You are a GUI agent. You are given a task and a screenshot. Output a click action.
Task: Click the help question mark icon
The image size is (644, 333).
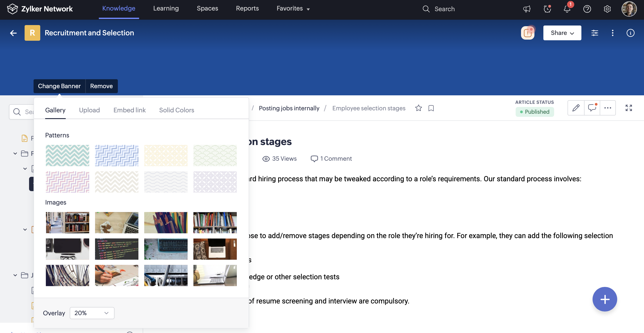(x=587, y=9)
